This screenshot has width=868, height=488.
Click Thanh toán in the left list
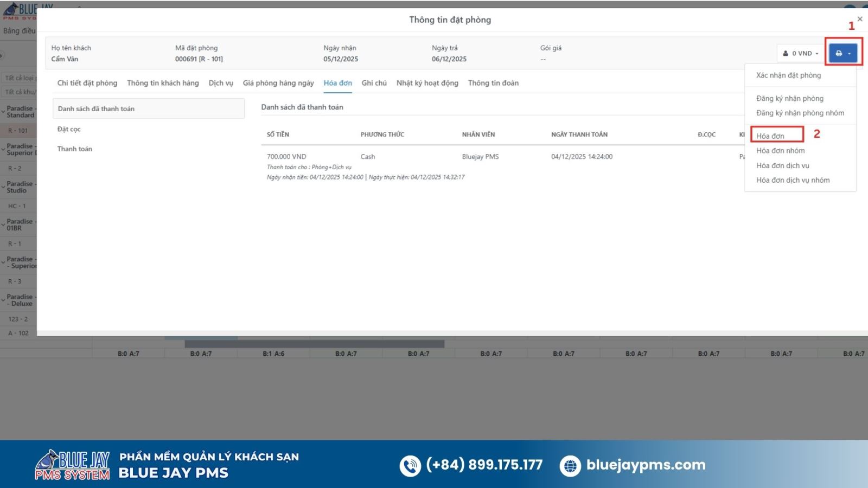75,149
